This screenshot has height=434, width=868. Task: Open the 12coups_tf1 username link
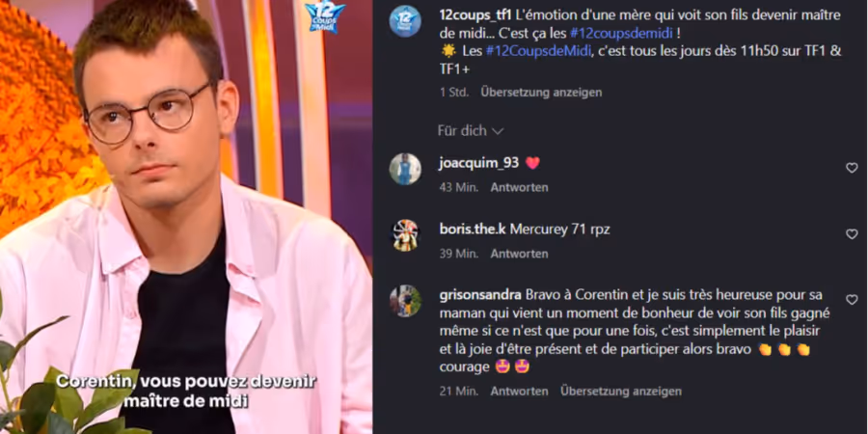point(475,14)
